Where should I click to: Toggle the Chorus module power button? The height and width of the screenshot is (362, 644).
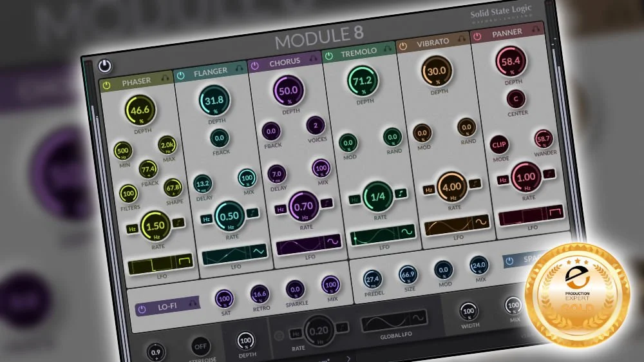(x=255, y=66)
